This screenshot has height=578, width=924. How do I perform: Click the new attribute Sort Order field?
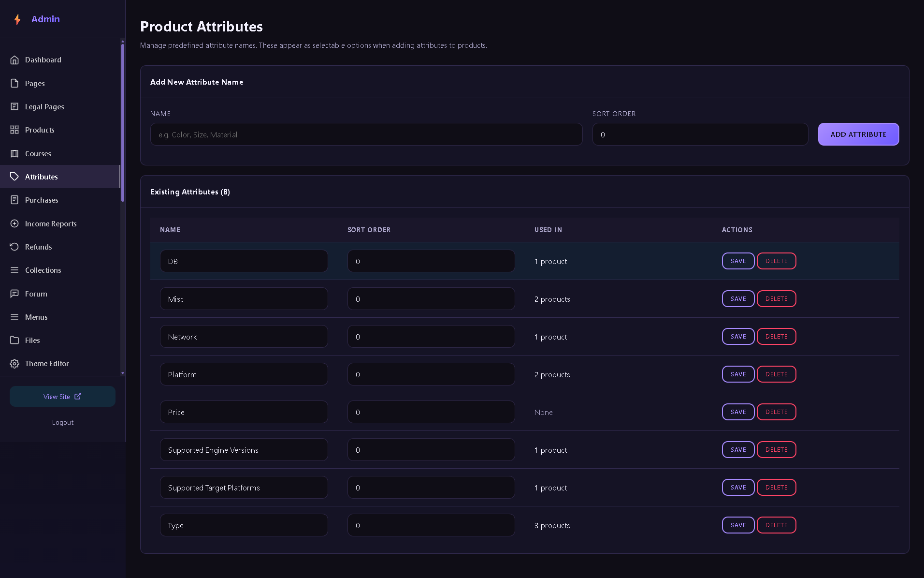700,134
